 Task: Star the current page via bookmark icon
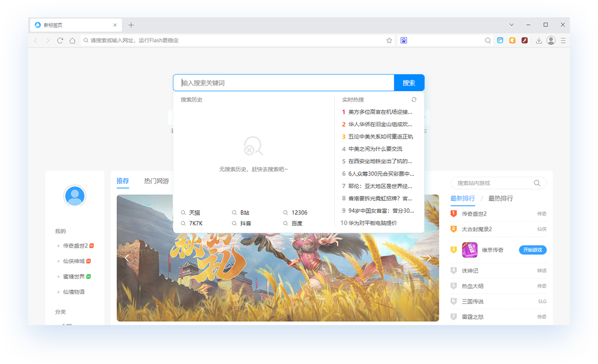(389, 40)
